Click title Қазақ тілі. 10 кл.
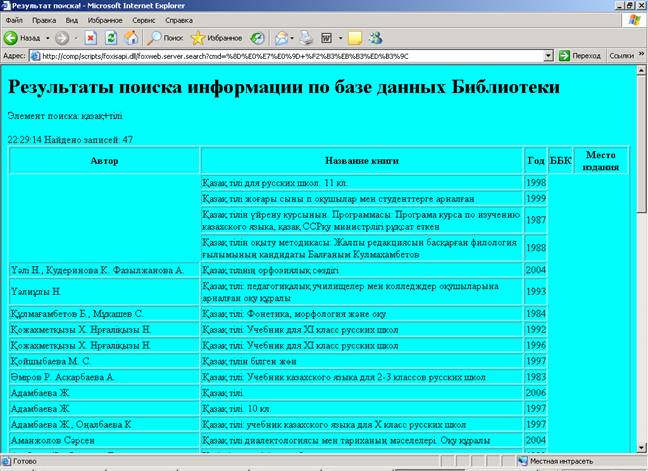The width and height of the screenshot is (648, 471). [x=236, y=409]
